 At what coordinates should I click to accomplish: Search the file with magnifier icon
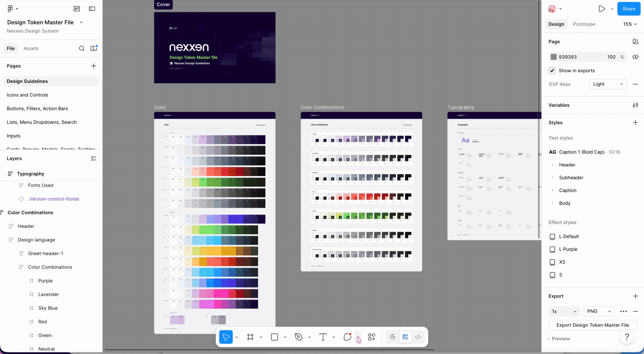pos(82,48)
